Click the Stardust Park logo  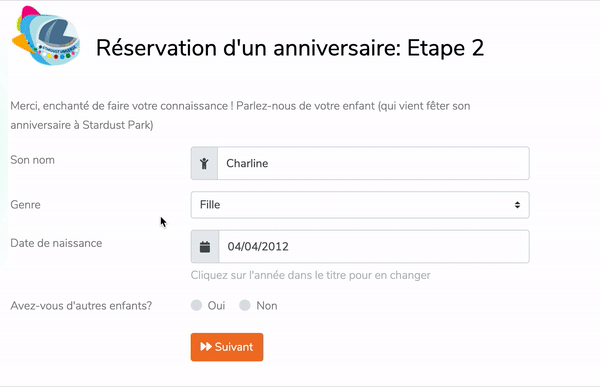coord(47,36)
